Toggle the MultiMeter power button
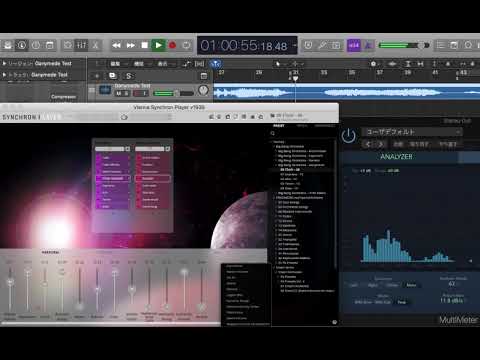Screen dimensions: 480x360 point(348,136)
